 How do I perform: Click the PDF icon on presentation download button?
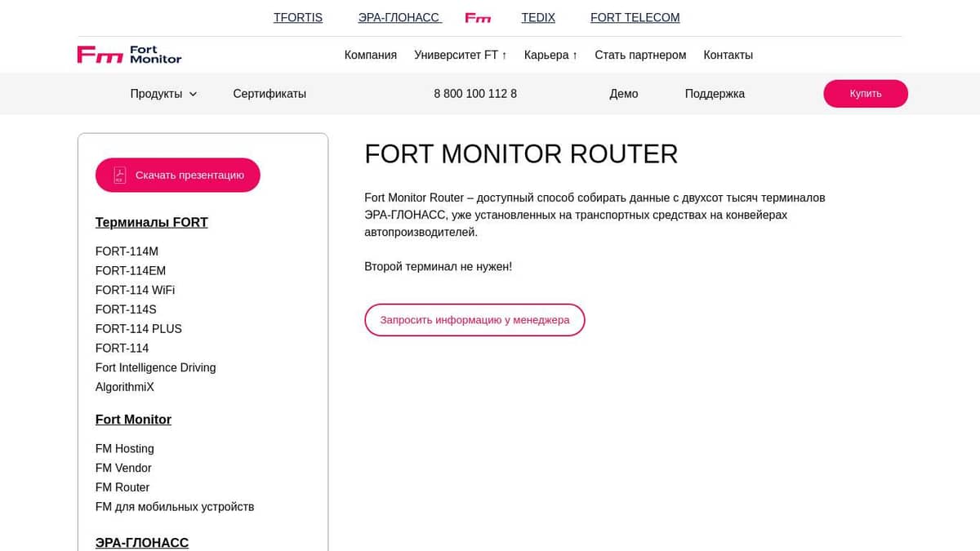pos(119,175)
